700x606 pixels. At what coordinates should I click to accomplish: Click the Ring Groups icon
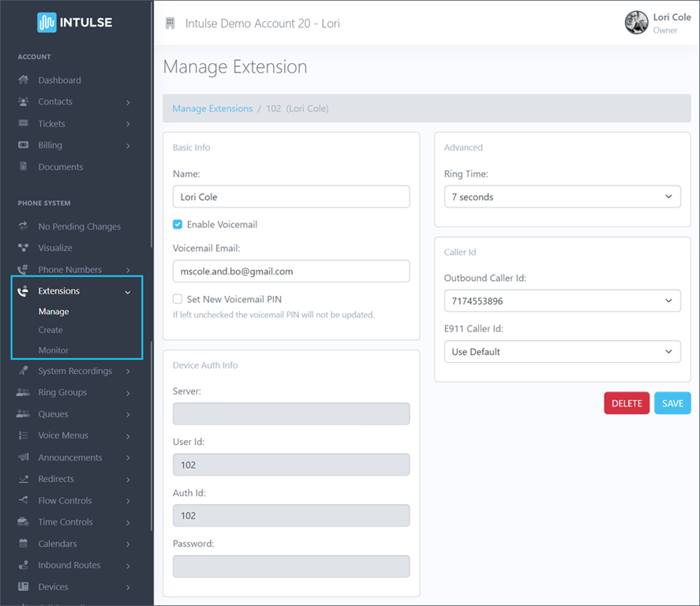(x=24, y=392)
